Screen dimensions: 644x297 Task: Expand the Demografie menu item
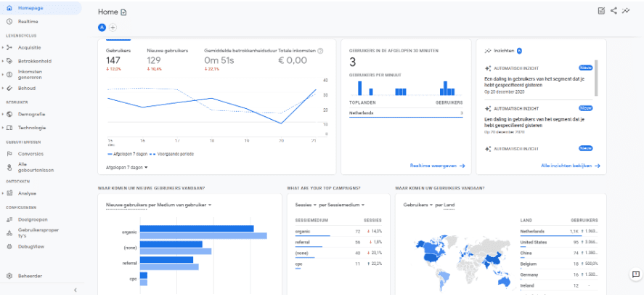(x=3, y=114)
